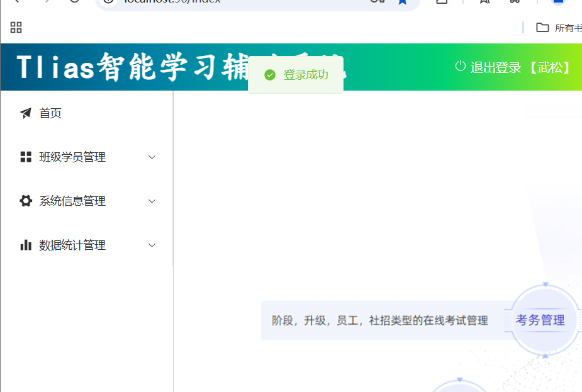Image resolution: width=582 pixels, height=392 pixels.
Task: Click the bar-chart icon beside 数据统计管理
Action: pyautogui.click(x=25, y=245)
